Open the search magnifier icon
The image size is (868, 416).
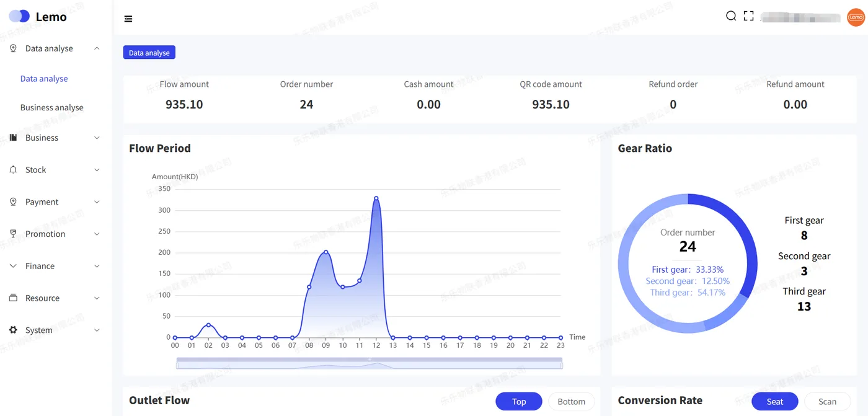[731, 16]
